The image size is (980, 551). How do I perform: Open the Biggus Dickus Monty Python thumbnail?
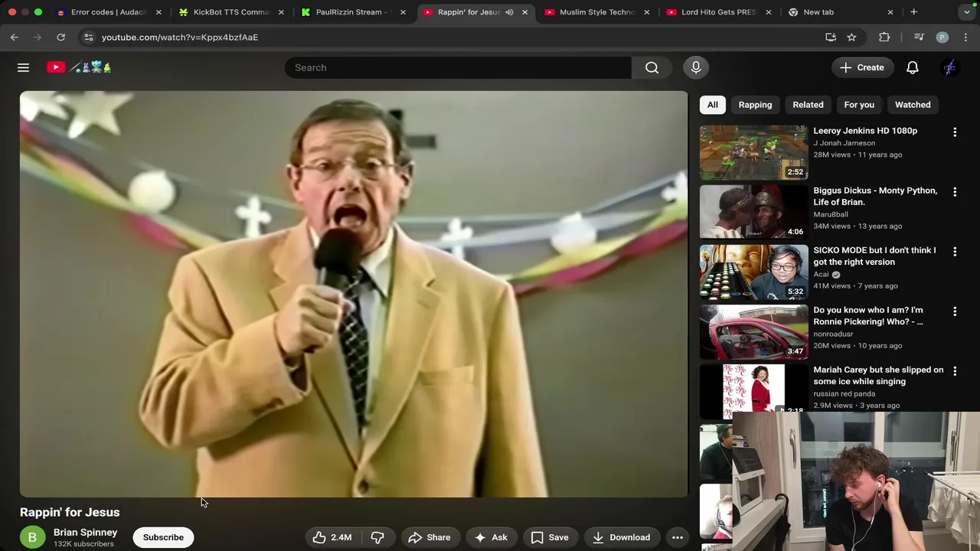(753, 212)
